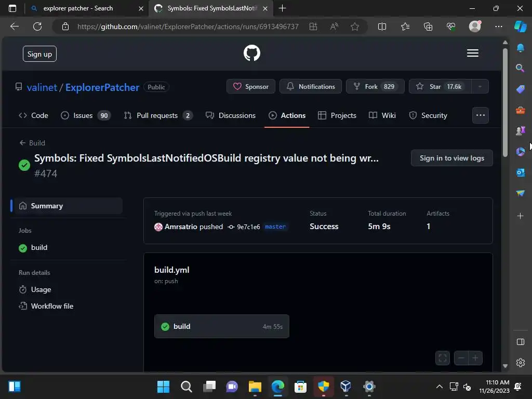Refresh the page
532x399 pixels.
[37, 26]
